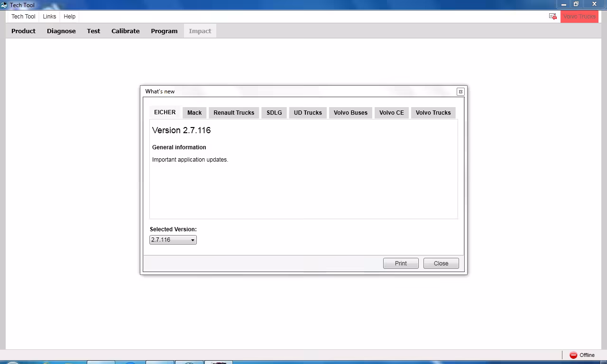This screenshot has width=607, height=364.
Task: Open the Selected Version dropdown
Action: click(x=173, y=240)
